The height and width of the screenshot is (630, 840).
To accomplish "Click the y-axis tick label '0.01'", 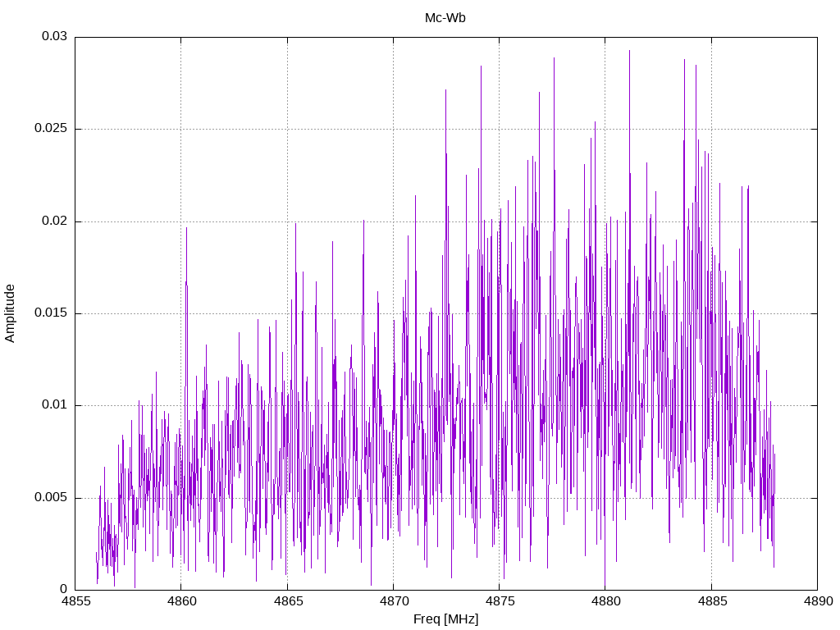I will (x=54, y=405).
